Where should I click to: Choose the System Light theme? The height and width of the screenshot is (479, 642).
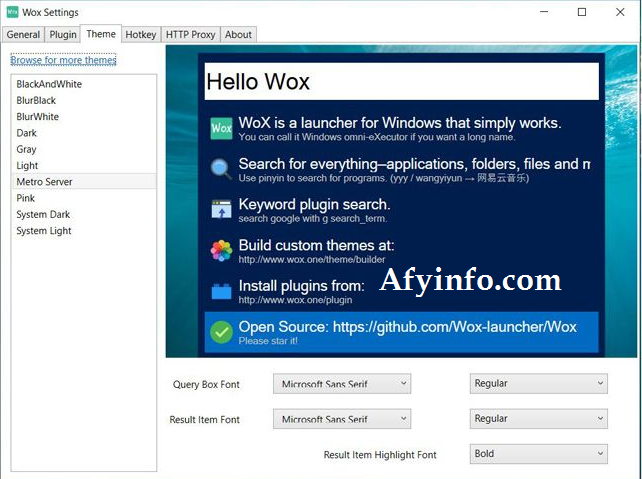pyautogui.click(x=84, y=231)
